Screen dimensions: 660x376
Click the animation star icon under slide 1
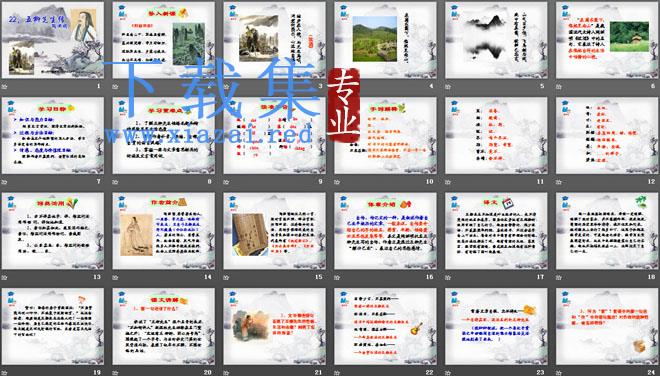point(5,87)
